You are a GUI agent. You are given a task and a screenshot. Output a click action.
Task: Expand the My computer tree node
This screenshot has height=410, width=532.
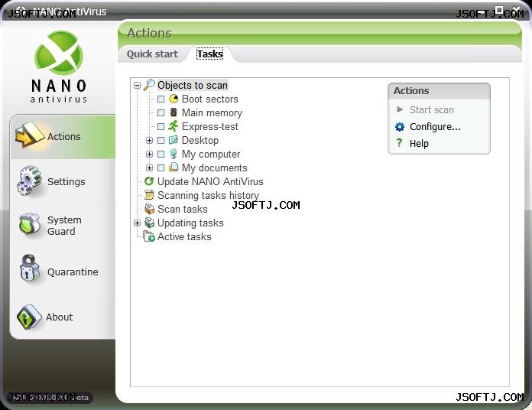coord(149,154)
